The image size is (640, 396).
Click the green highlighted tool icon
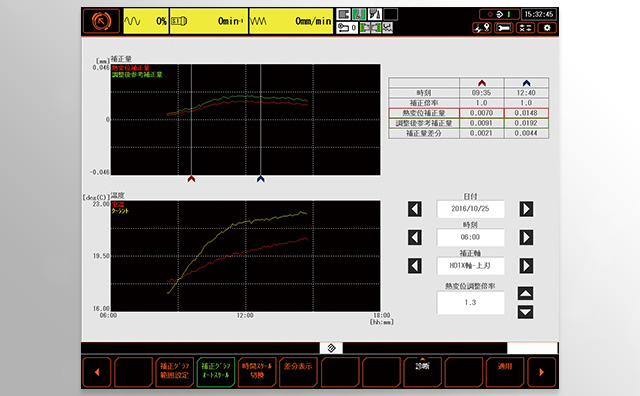[x=359, y=14]
